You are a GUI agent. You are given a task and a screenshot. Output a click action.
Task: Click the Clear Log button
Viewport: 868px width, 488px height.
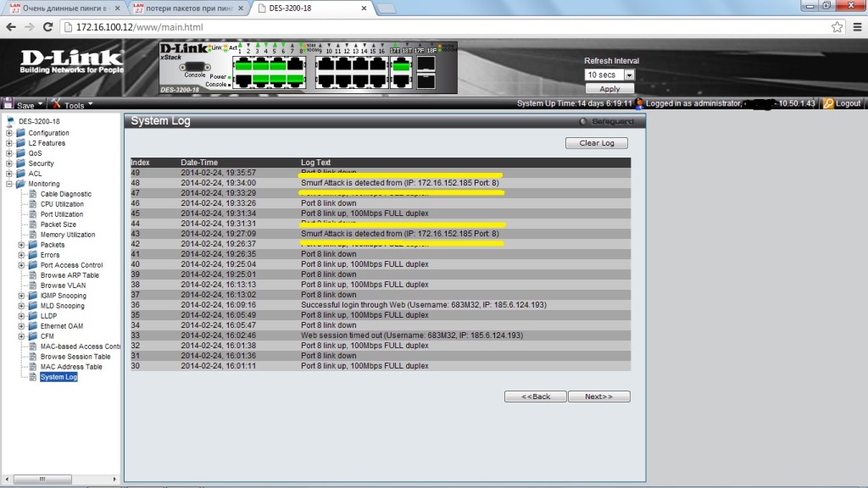pos(597,142)
